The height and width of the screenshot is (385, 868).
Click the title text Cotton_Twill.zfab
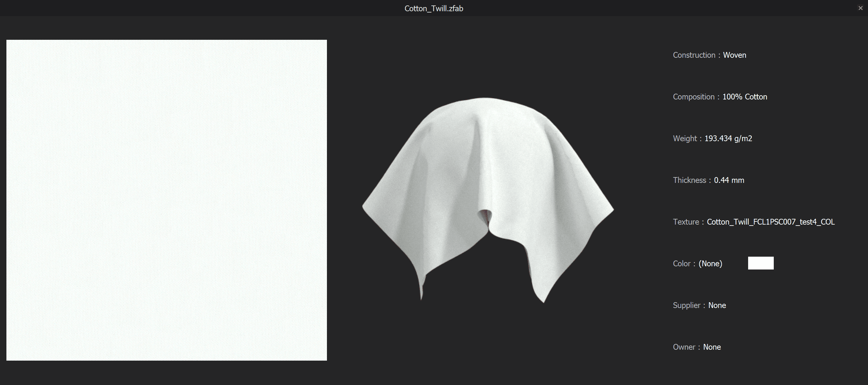point(434,8)
